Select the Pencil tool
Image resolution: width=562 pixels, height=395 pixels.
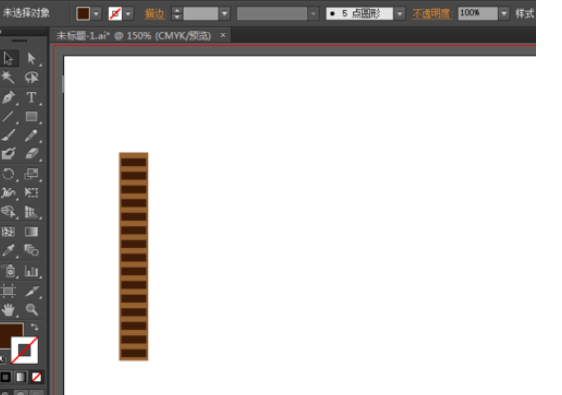(x=32, y=135)
